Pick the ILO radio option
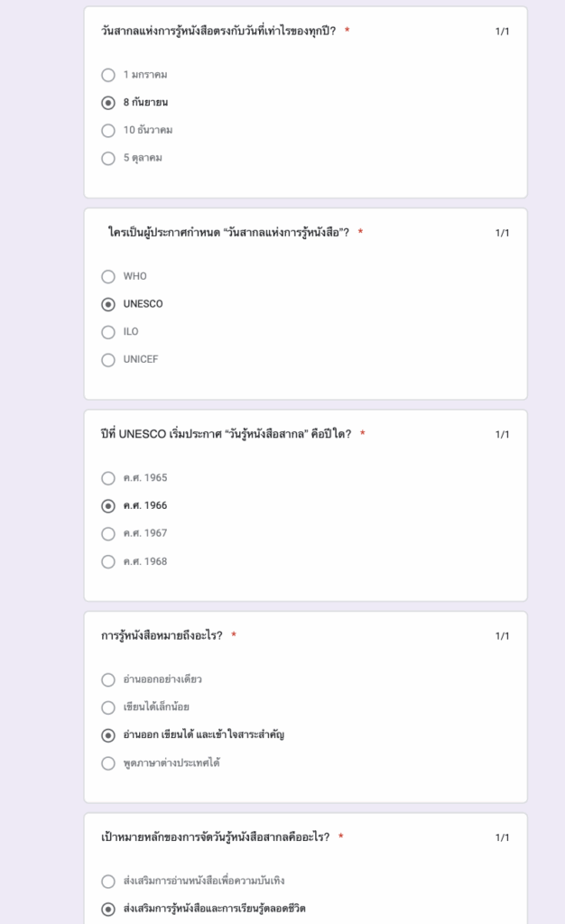This screenshot has height=924, width=565. pos(108,332)
